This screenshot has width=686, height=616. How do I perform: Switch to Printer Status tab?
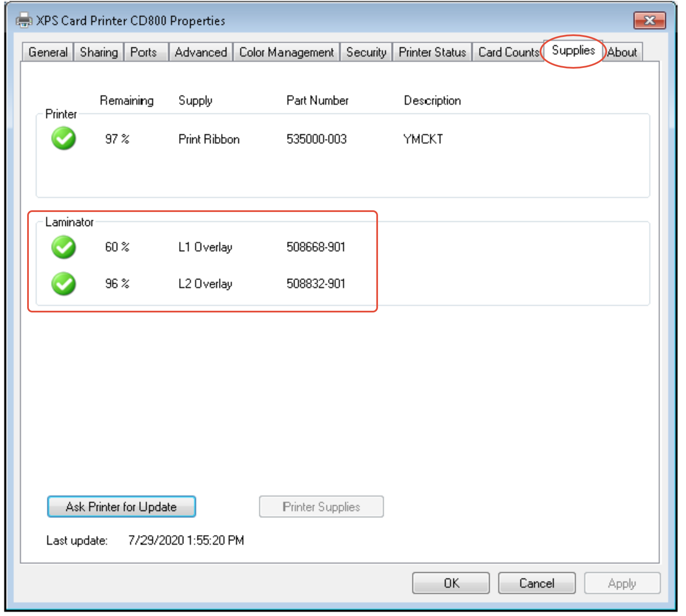(432, 52)
